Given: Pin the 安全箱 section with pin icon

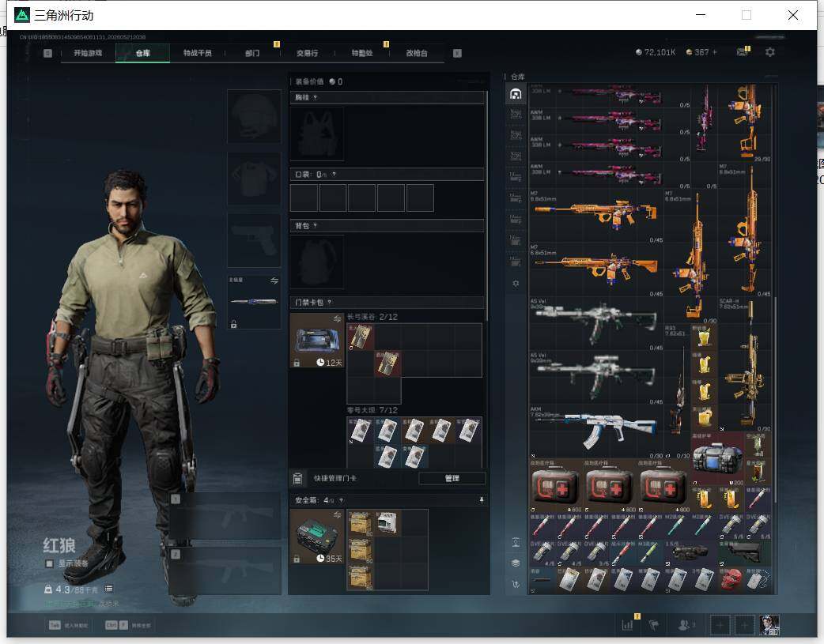Looking at the screenshot, I should pyautogui.click(x=482, y=500).
